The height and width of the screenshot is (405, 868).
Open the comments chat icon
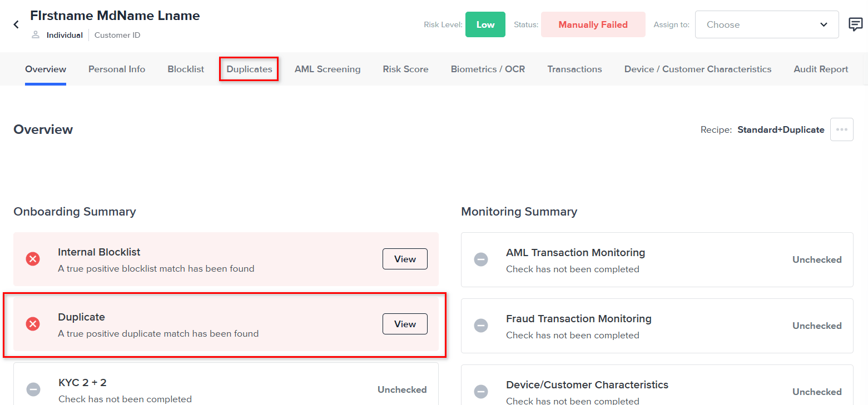[855, 24]
